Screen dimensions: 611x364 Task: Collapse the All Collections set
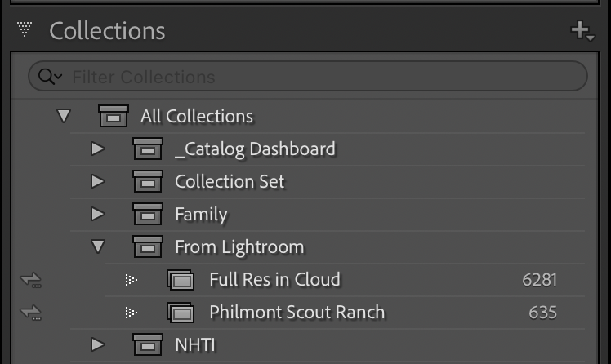(64, 116)
